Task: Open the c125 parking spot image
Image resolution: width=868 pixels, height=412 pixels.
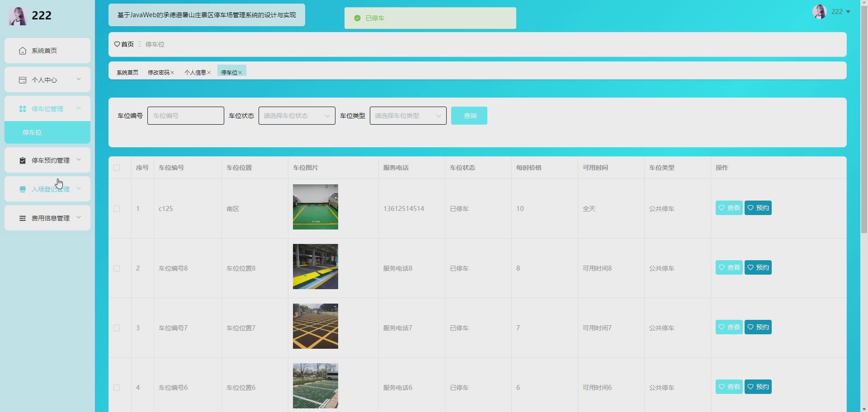Action: pyautogui.click(x=316, y=207)
